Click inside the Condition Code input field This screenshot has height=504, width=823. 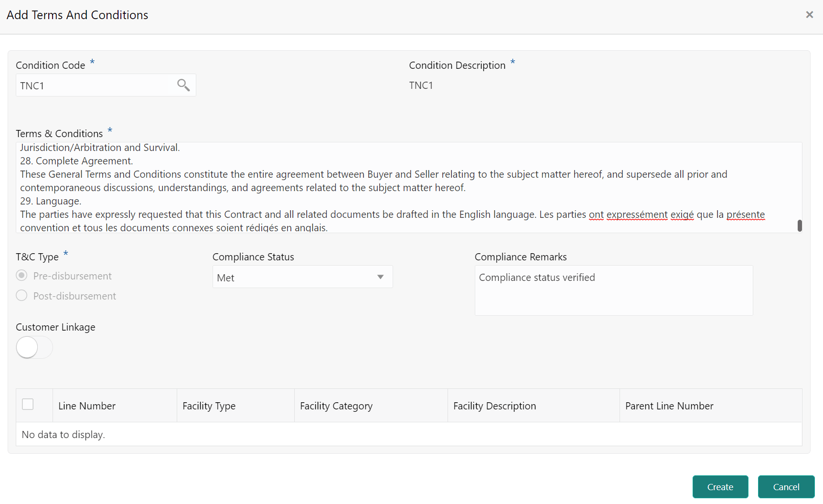91,85
